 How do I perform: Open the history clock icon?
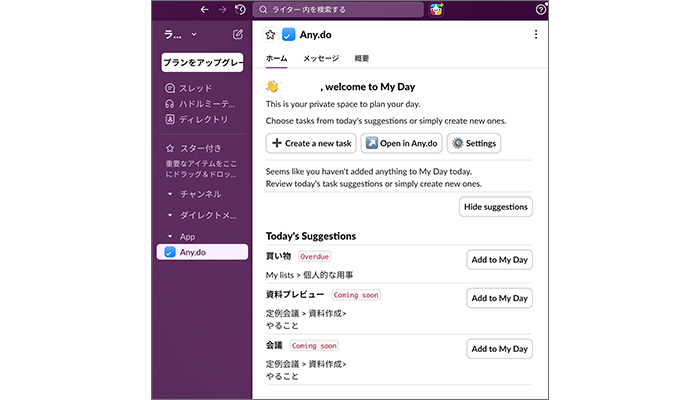(240, 9)
